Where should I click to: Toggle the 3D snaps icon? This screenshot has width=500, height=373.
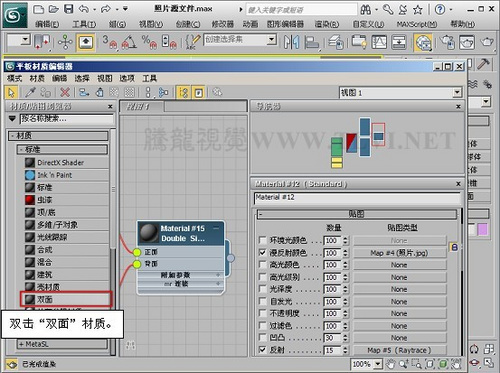pyautogui.click(x=110, y=42)
